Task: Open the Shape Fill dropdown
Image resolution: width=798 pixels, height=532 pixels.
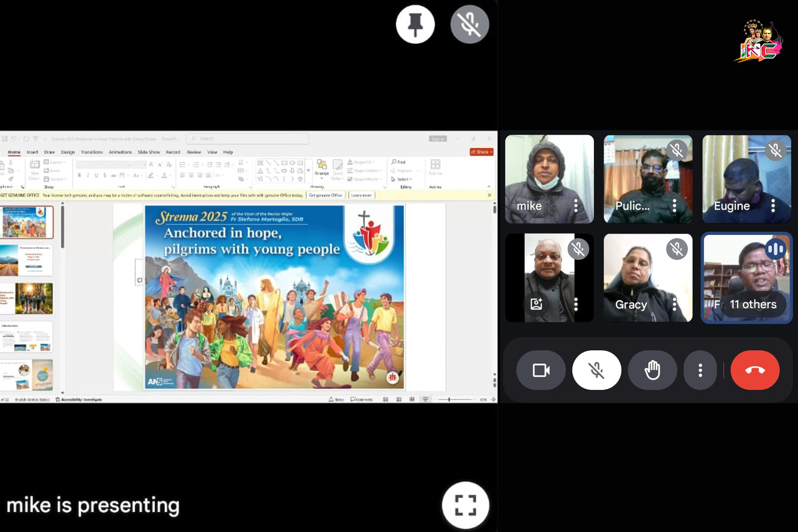Action: click(361, 162)
